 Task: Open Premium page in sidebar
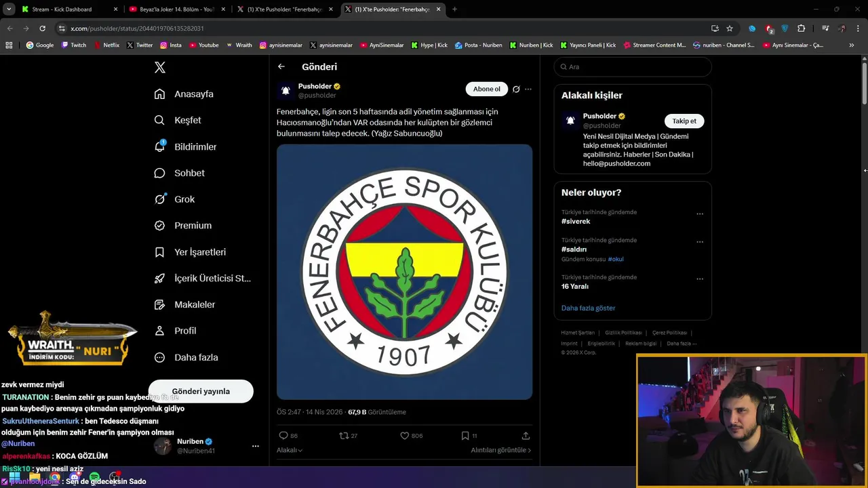click(x=182, y=226)
